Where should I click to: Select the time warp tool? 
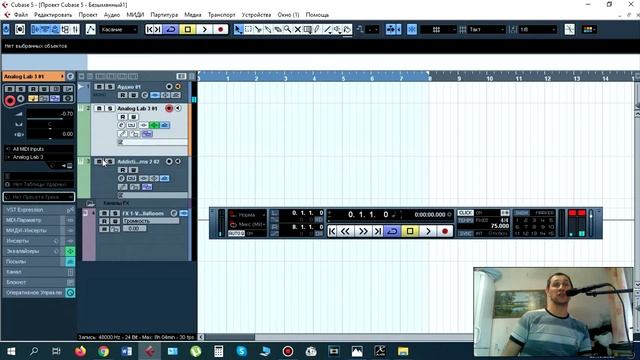coord(307,29)
